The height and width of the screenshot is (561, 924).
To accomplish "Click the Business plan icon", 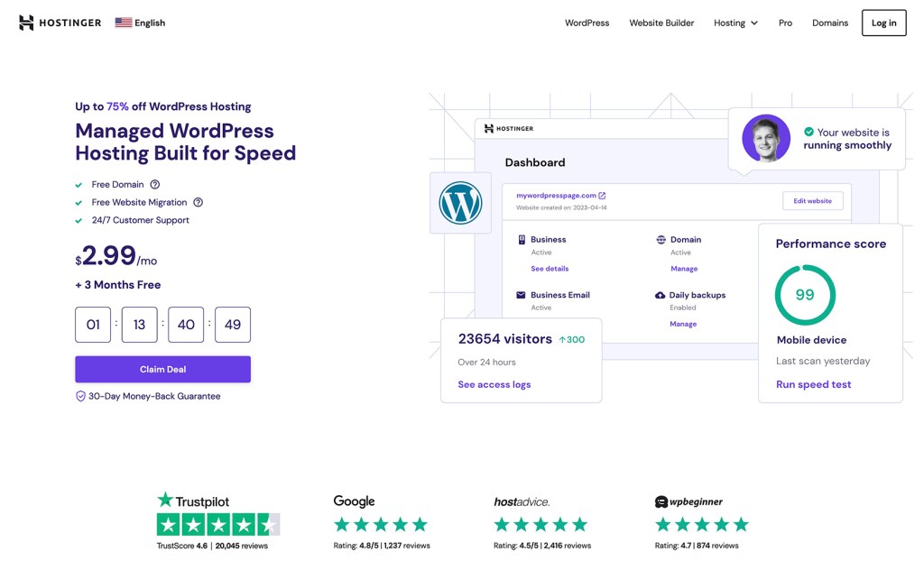I will tap(522, 240).
